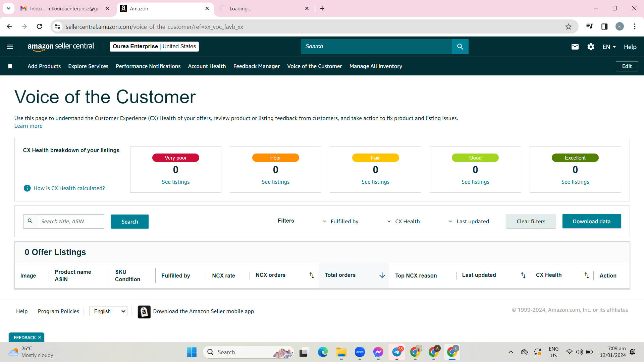Sort by NCX orders arrows
644x362 pixels.
pyautogui.click(x=312, y=275)
